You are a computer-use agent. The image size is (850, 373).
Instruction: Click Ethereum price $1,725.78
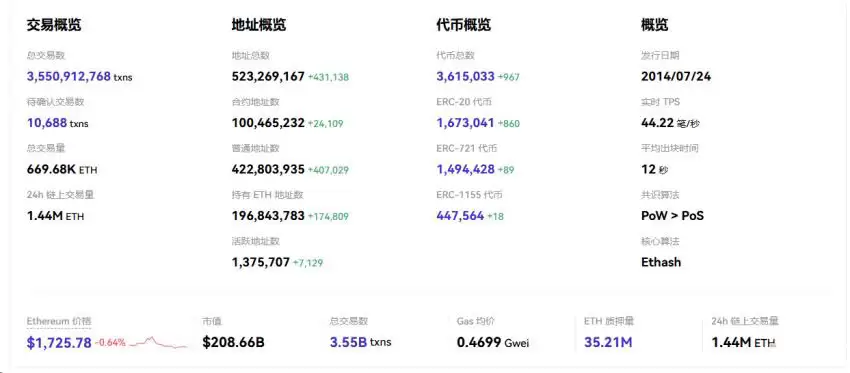coord(59,343)
